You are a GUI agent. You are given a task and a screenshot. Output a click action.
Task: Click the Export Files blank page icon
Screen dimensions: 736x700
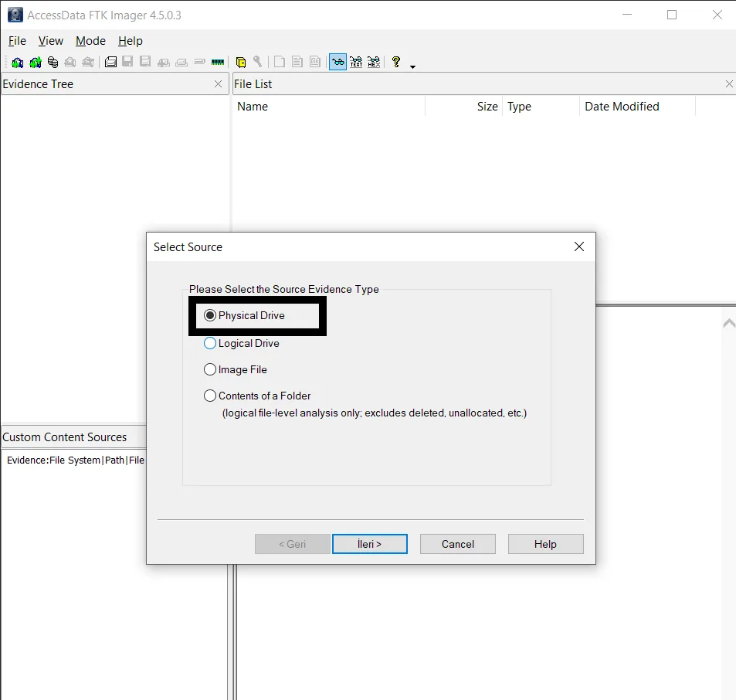[280, 62]
